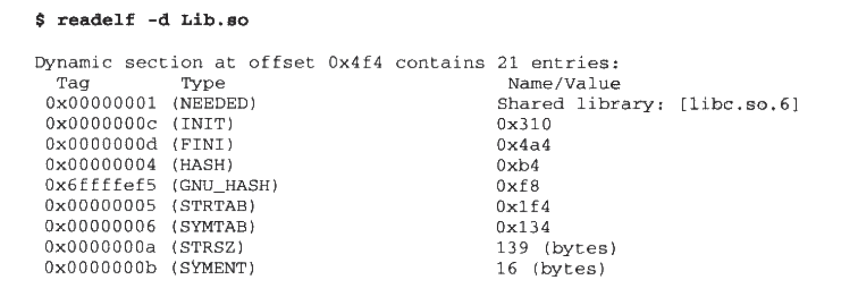This screenshot has width=868, height=292.
Task: Click the SYMENT 16 (bytes) value
Action: tap(551, 268)
